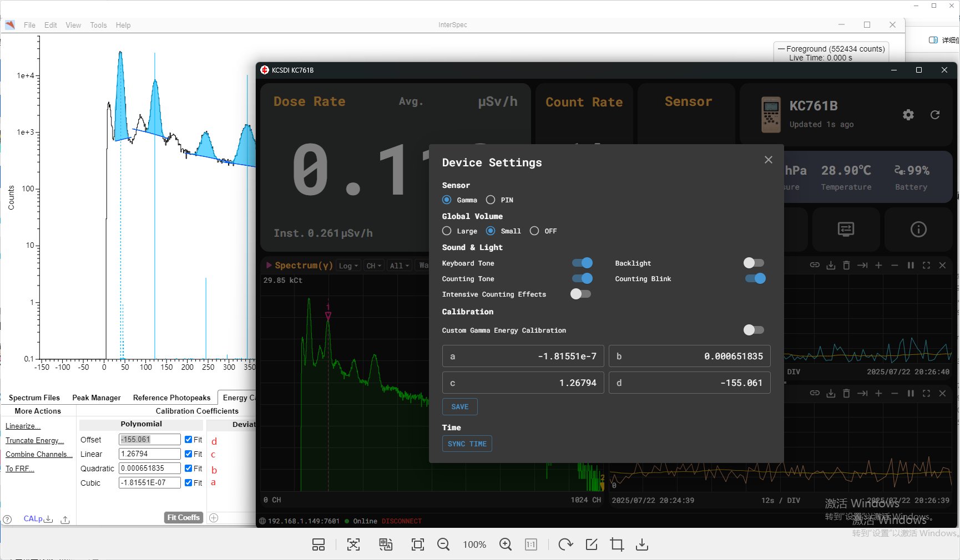Crop image in photo viewer toolbar
960x560 pixels.
[x=617, y=544]
